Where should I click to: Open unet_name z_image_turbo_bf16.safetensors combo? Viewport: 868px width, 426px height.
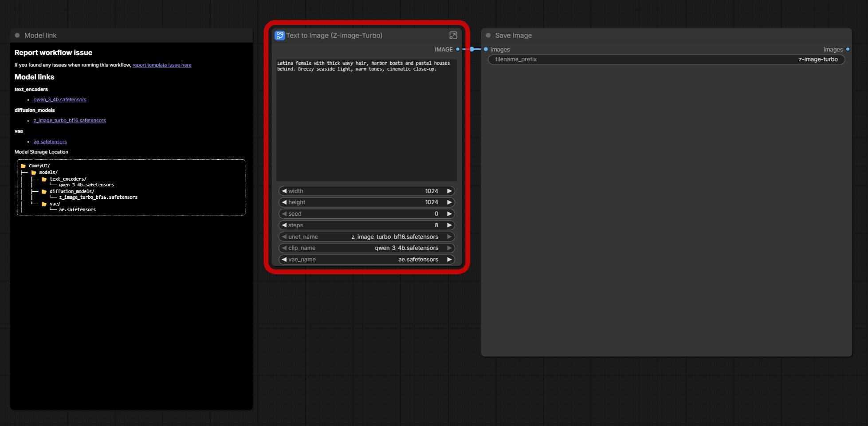(x=366, y=237)
